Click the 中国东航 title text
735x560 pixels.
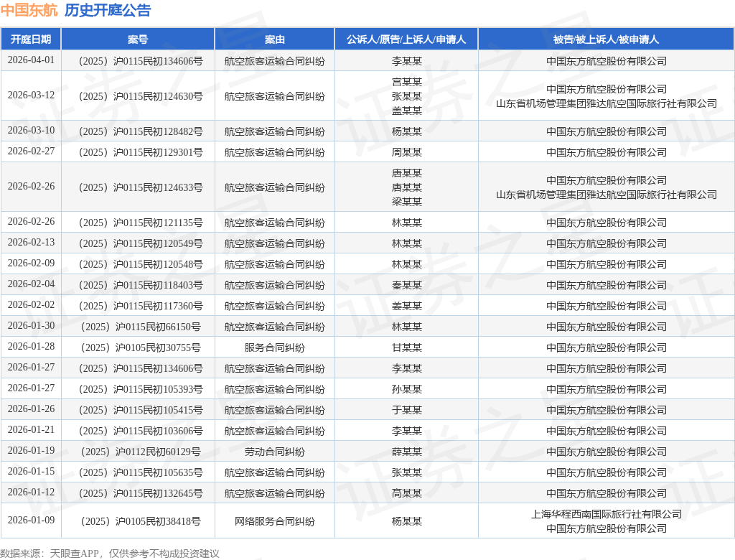(x=29, y=10)
